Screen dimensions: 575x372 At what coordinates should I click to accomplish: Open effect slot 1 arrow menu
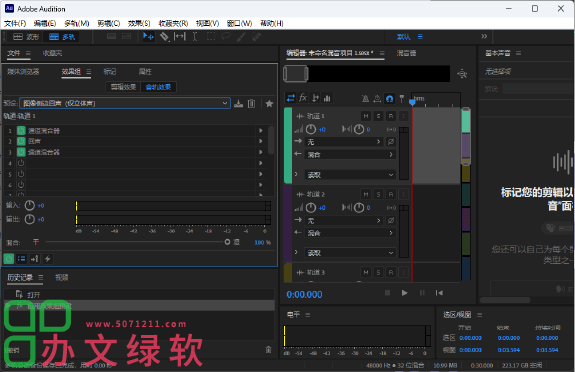(x=261, y=131)
